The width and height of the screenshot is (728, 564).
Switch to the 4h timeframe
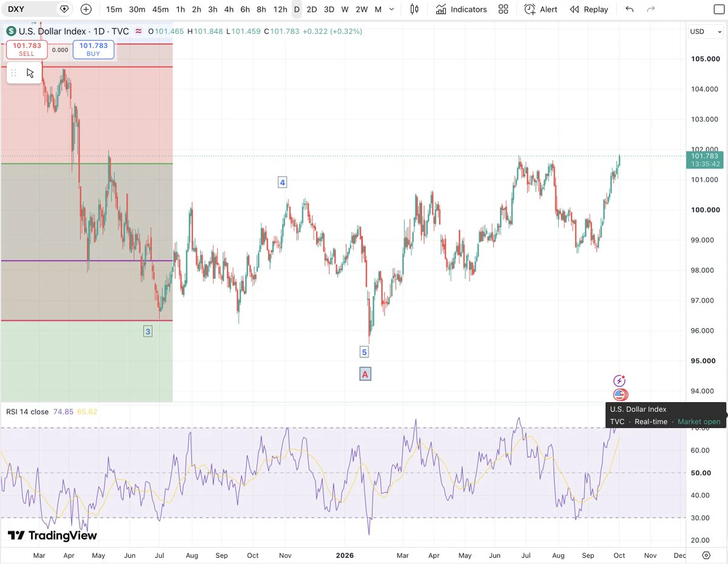(x=229, y=9)
